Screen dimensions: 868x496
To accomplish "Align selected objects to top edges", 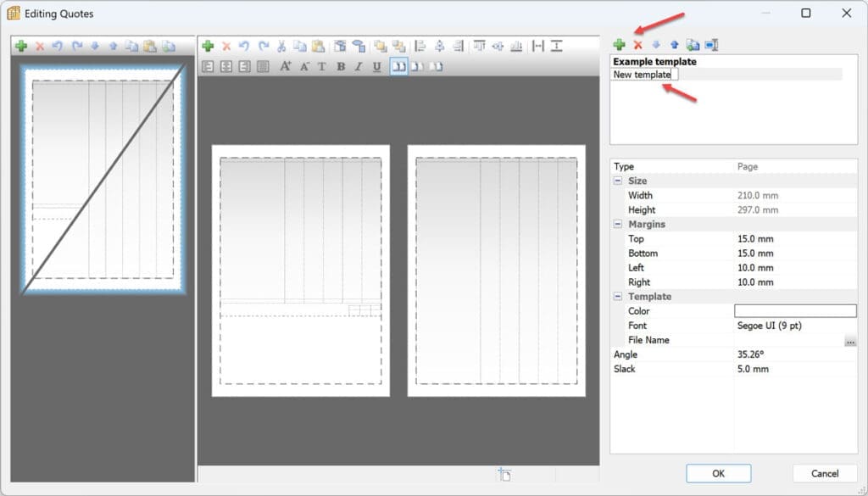I will (x=480, y=46).
